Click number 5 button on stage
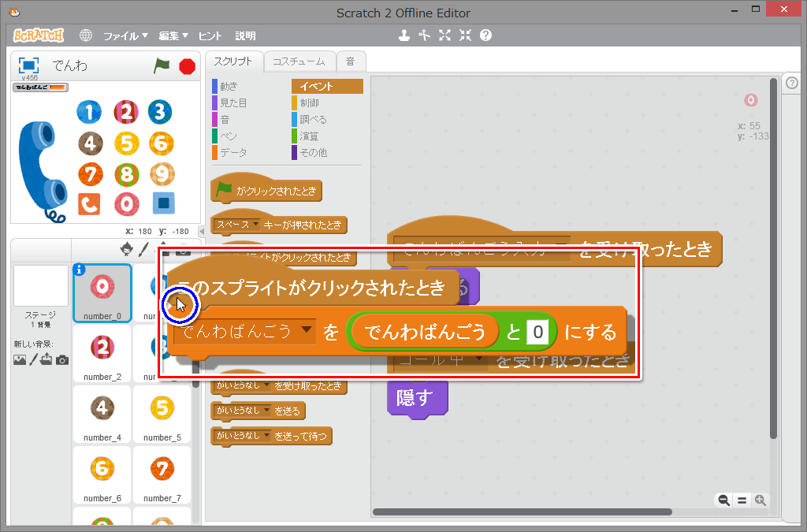This screenshot has width=807, height=532. (127, 143)
